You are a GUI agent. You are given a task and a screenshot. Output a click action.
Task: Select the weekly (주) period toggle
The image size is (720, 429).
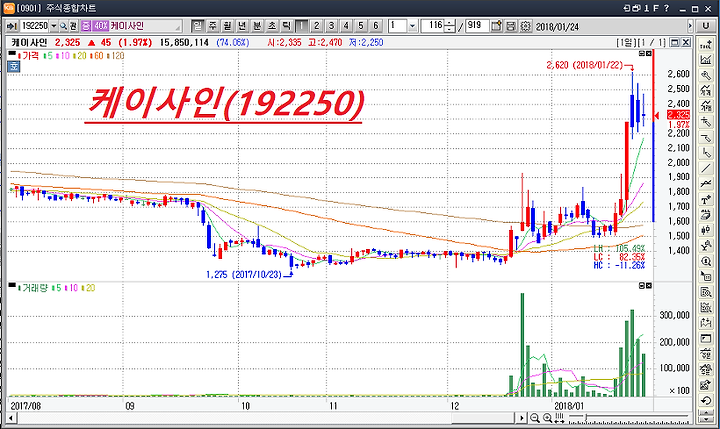(212, 26)
